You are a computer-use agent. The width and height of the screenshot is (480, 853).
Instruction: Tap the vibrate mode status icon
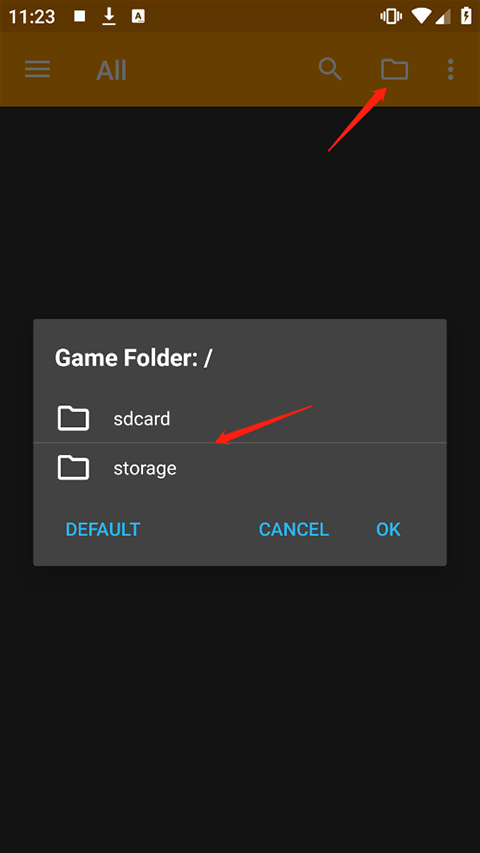pyautogui.click(x=391, y=16)
